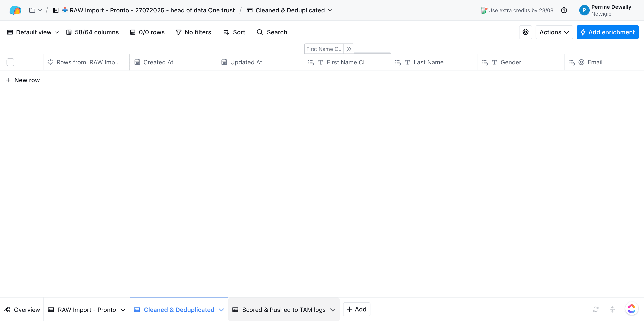Click the search magnifier icon
This screenshot has width=644, height=321.
260,32
